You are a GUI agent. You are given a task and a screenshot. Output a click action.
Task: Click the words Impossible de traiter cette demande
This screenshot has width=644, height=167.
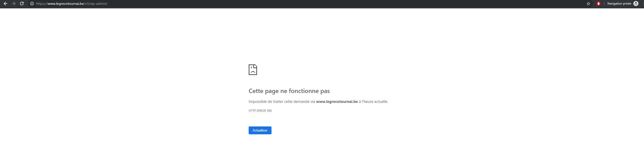coord(282,102)
